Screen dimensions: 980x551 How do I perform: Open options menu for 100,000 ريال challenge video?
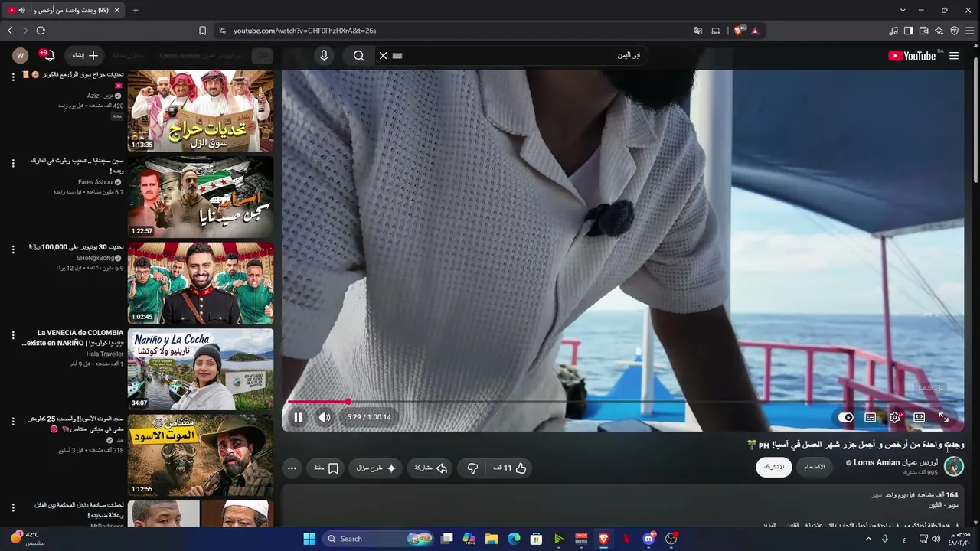pos(13,249)
